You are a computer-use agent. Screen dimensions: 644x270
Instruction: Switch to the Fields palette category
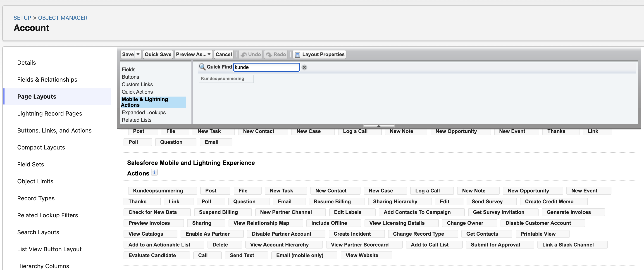129,69
